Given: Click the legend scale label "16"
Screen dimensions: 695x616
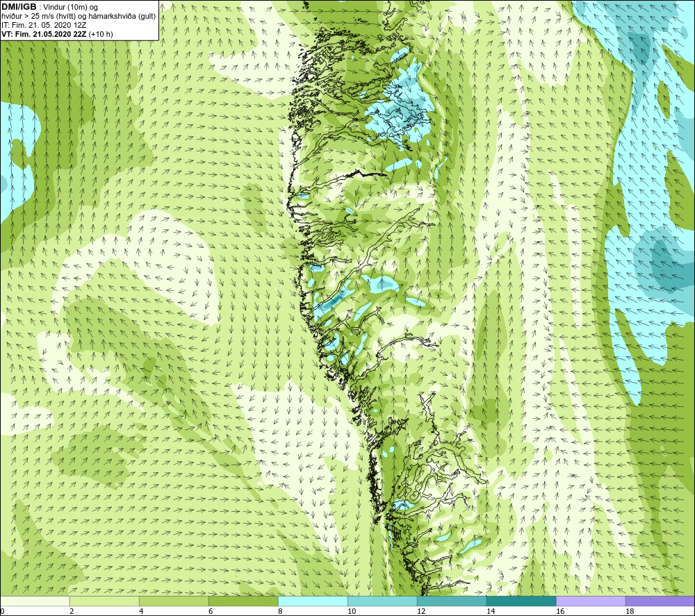Looking at the screenshot, I should click(x=560, y=611).
